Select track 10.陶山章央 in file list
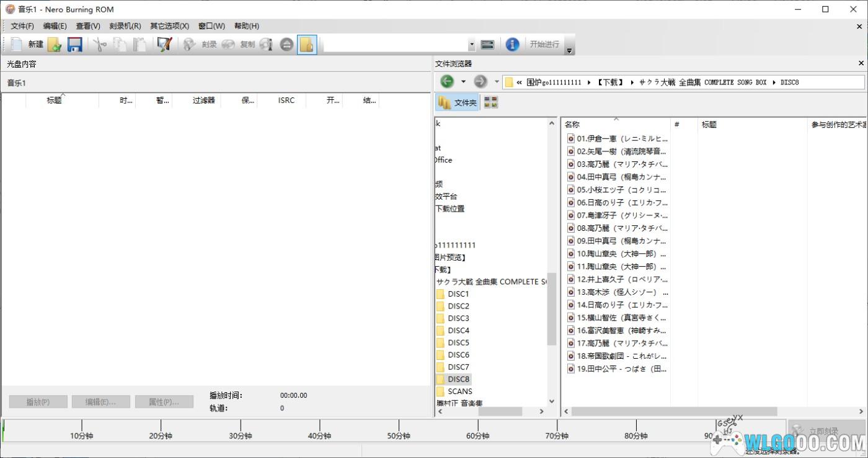Screen dimensions: 868x458 pos(621,254)
